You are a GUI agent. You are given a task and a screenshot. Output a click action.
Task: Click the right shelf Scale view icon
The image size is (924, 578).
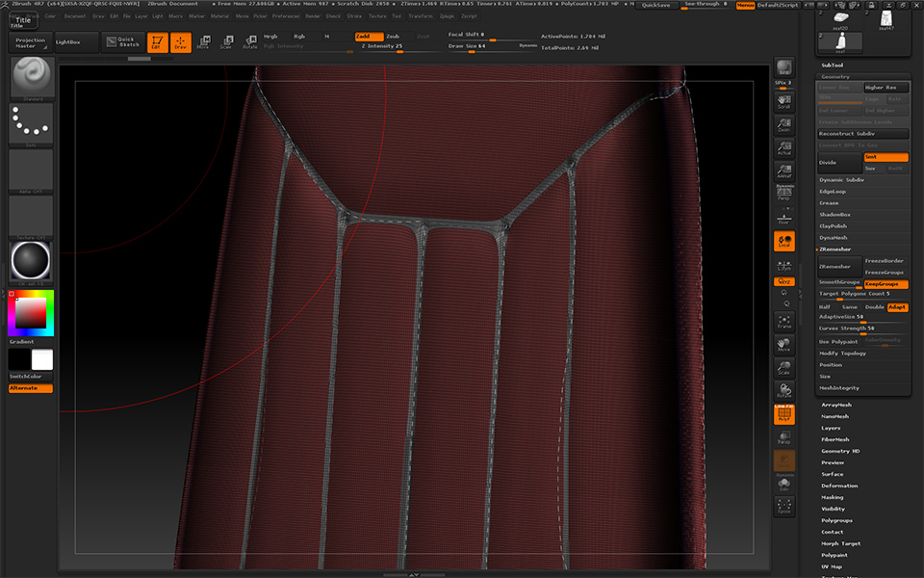click(x=783, y=367)
